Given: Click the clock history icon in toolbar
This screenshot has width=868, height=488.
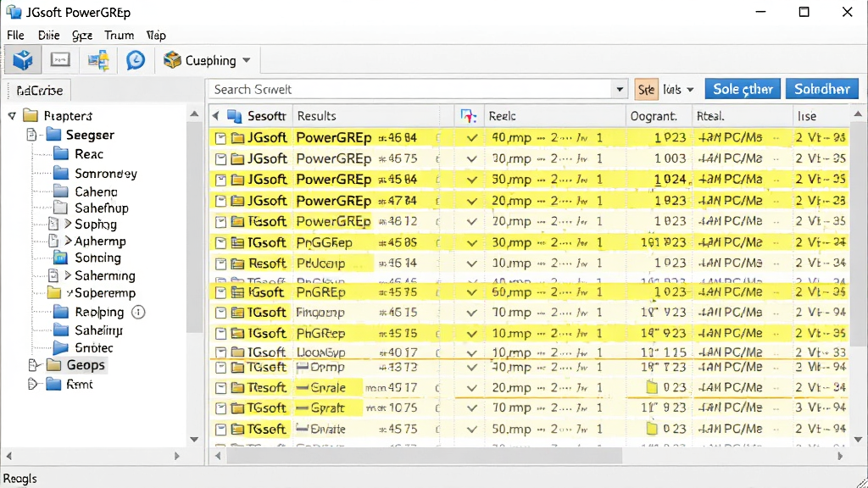Looking at the screenshot, I should coord(135,60).
